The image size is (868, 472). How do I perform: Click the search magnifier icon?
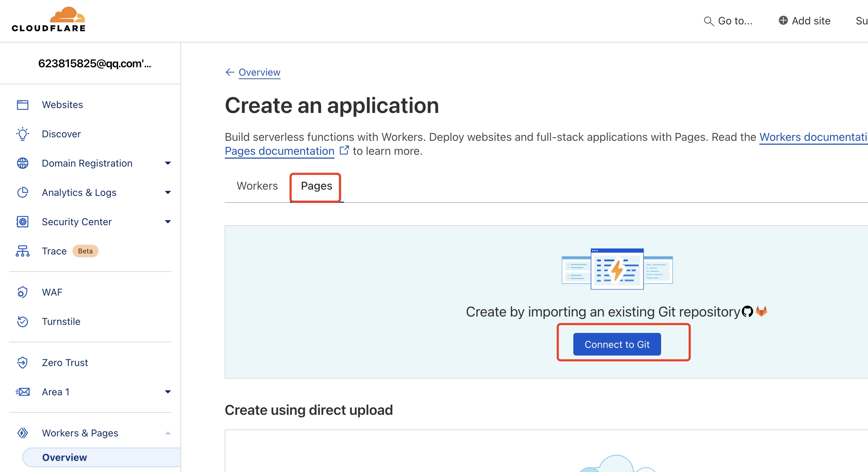[709, 21]
